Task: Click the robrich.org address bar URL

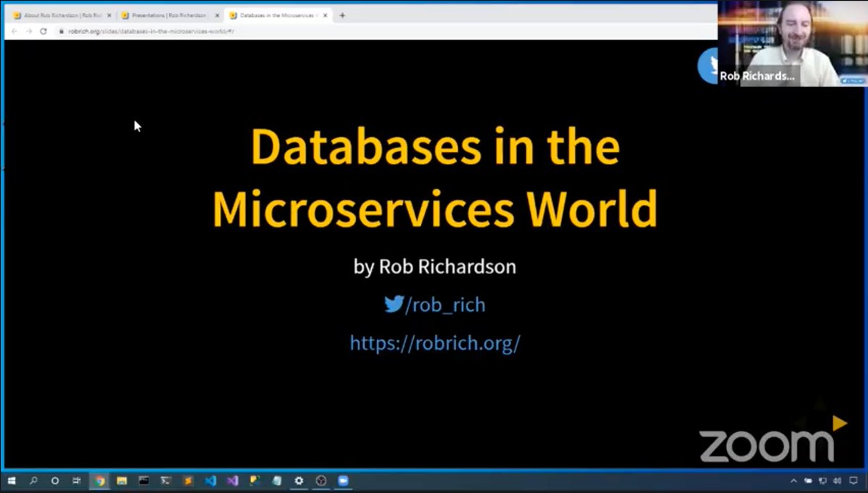Action: pos(151,31)
